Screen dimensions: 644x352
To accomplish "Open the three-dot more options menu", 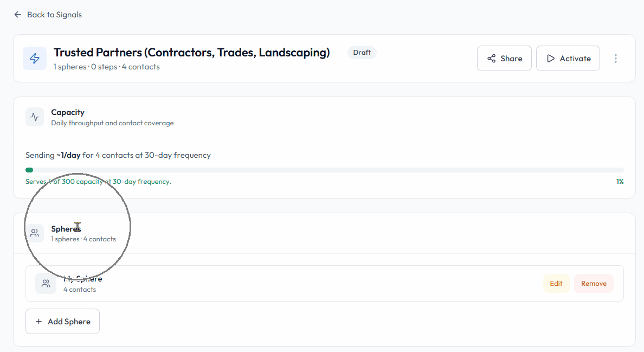I will click(615, 59).
